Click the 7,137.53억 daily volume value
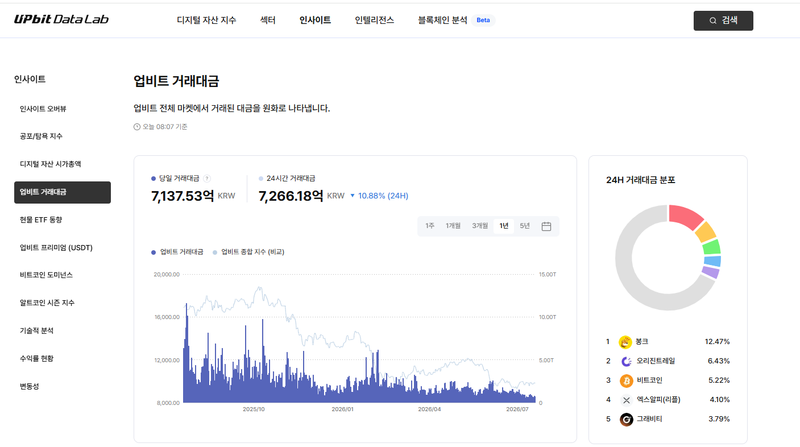 (182, 196)
